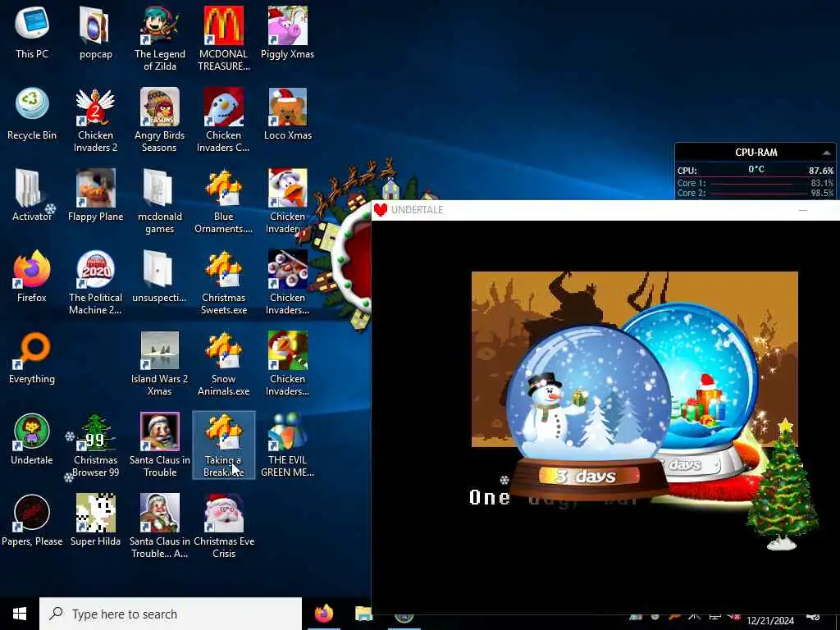This screenshot has height=630, width=840.
Task: Select the Piggly Xmas icon
Action: pyautogui.click(x=288, y=32)
